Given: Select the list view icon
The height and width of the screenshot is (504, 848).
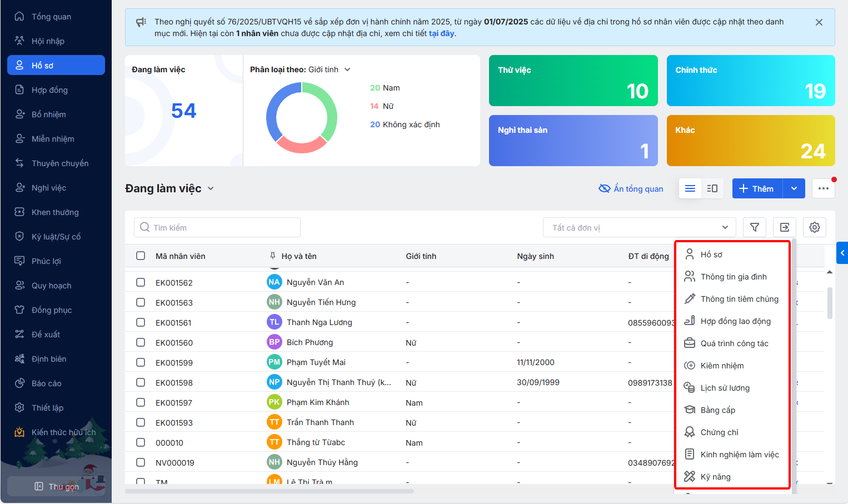Looking at the screenshot, I should (x=690, y=188).
